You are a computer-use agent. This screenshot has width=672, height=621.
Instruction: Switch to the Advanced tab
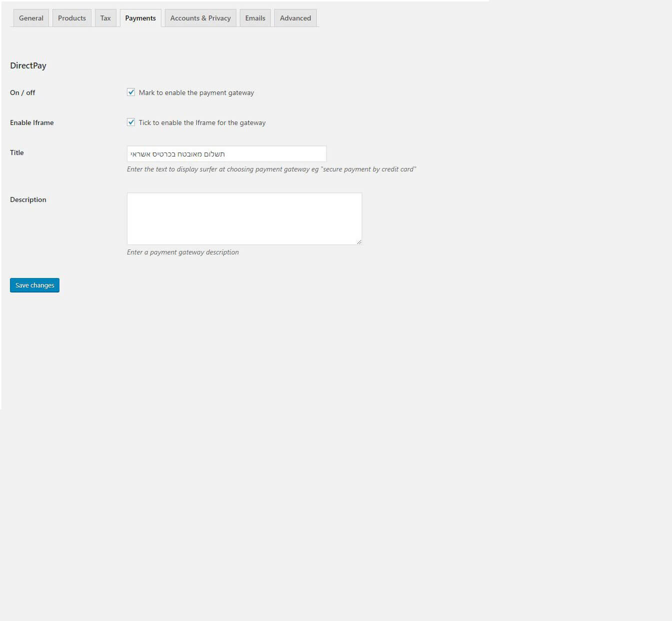[x=295, y=18]
